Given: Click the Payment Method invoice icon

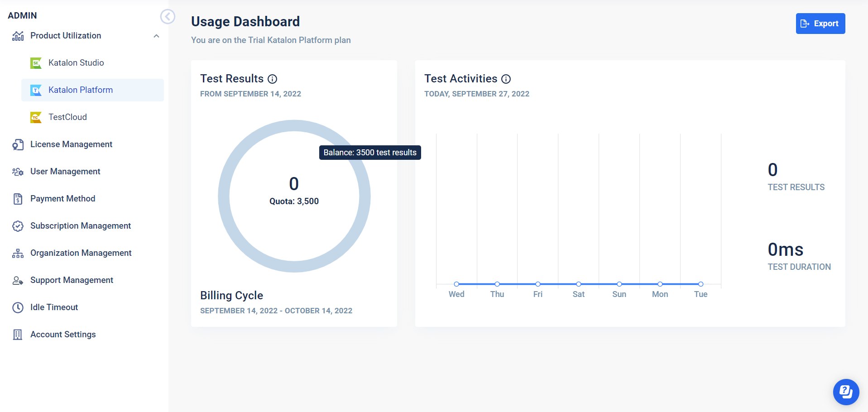Looking at the screenshot, I should click(x=18, y=199).
